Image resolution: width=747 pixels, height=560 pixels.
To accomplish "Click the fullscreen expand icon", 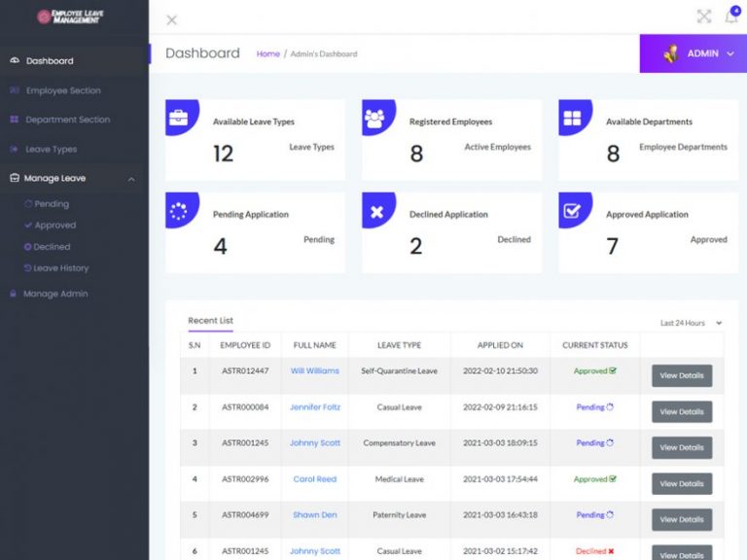I will 704,17.
